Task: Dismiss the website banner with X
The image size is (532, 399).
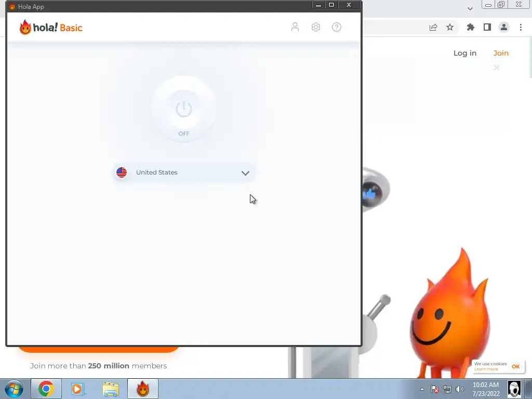Action: tap(496, 68)
